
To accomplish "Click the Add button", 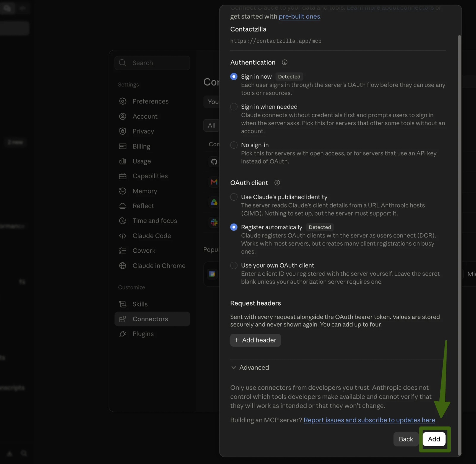I will [434, 439].
